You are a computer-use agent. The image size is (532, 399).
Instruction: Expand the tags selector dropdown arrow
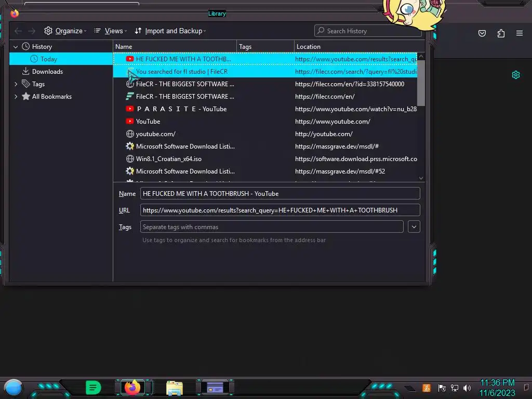[x=414, y=227]
